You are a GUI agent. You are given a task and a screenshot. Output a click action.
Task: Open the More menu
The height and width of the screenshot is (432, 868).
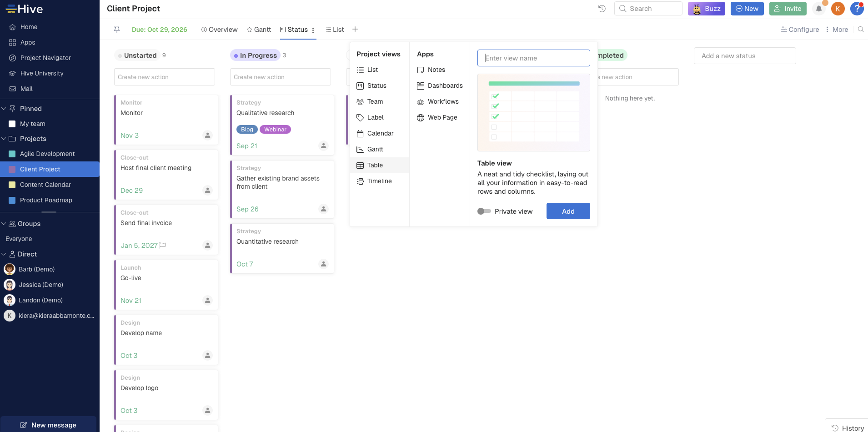click(837, 30)
